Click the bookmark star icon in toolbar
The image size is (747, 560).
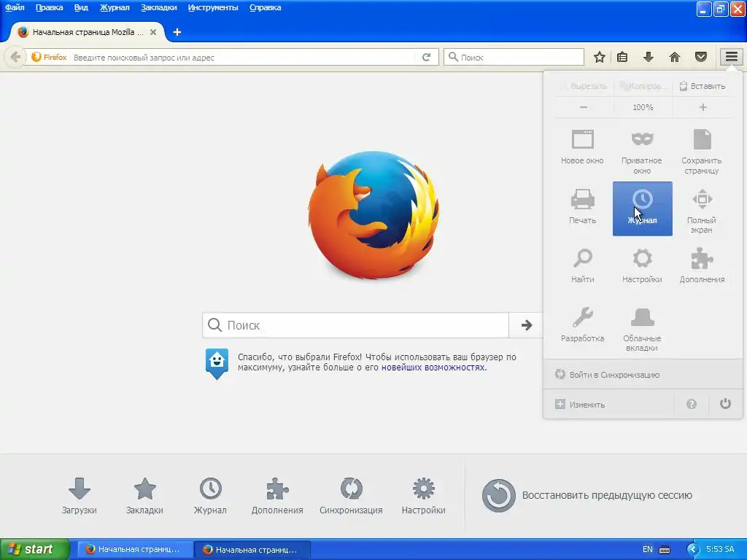600,57
